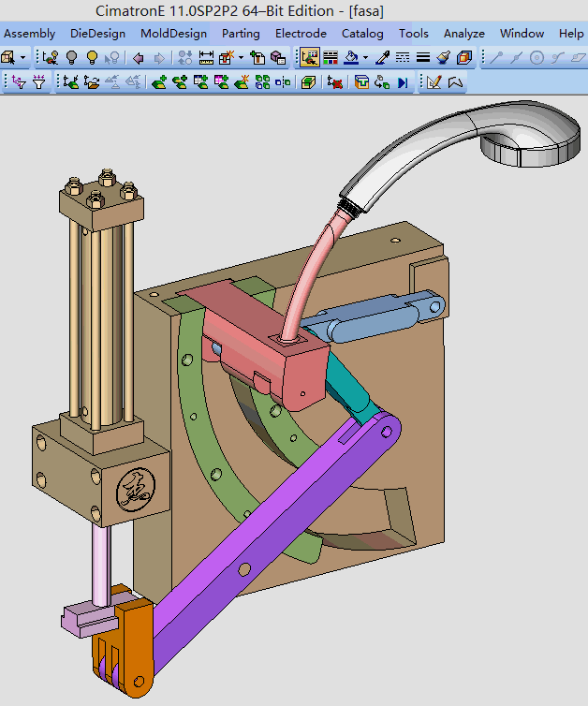
Task: Click the paint brush tool icon
Action: (444, 58)
